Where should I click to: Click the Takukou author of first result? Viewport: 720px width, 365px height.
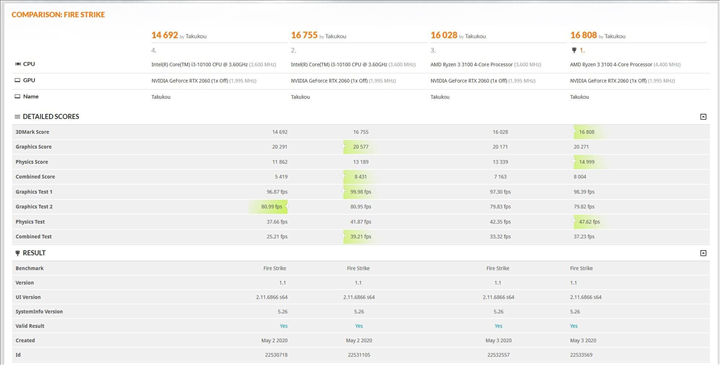click(196, 36)
